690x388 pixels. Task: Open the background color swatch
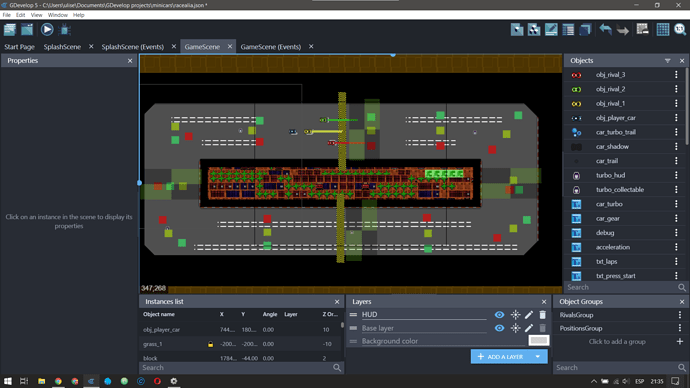[539, 340]
